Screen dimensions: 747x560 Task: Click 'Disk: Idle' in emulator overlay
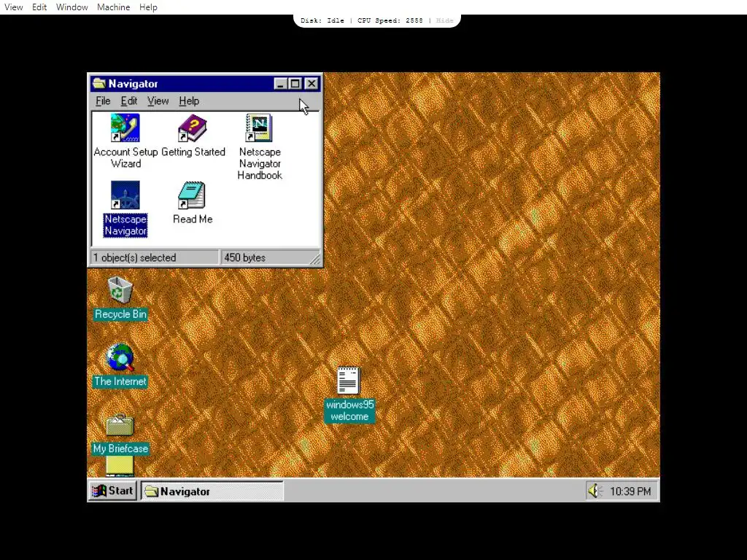[322, 20]
